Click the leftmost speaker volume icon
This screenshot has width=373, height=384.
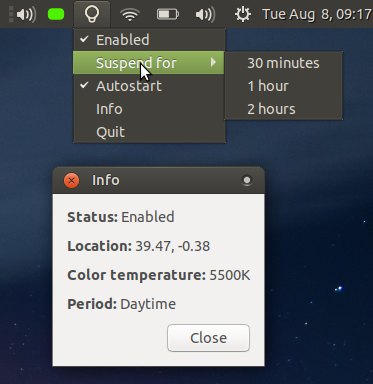click(x=26, y=15)
